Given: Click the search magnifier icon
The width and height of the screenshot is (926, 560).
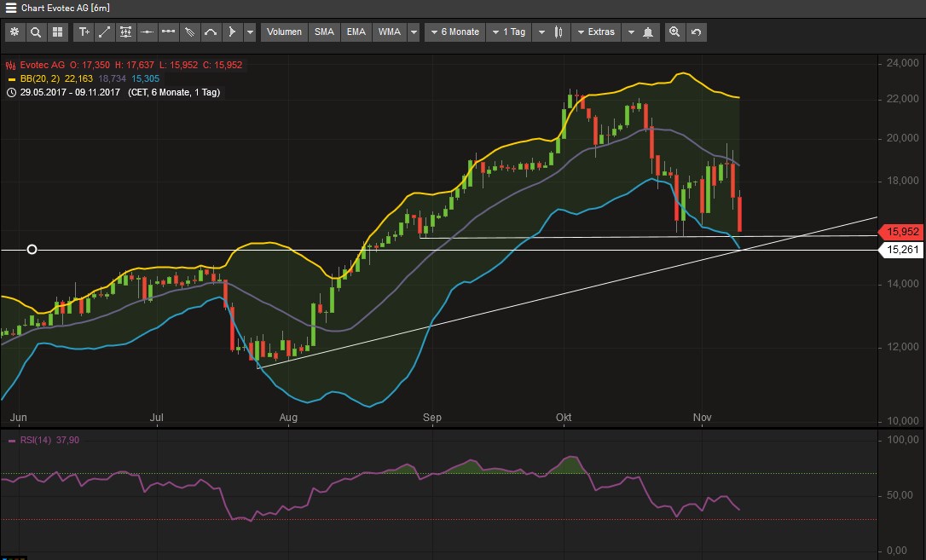Looking at the screenshot, I should (36, 32).
